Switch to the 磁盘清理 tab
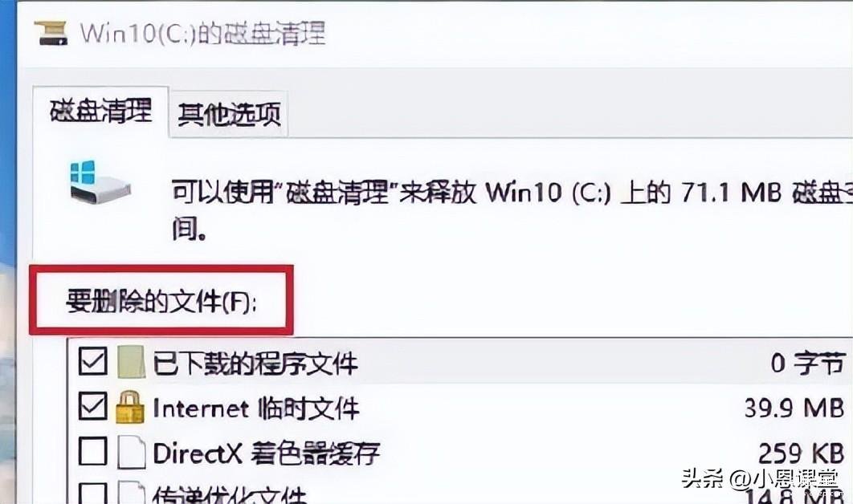This screenshot has width=853, height=504. 100,112
